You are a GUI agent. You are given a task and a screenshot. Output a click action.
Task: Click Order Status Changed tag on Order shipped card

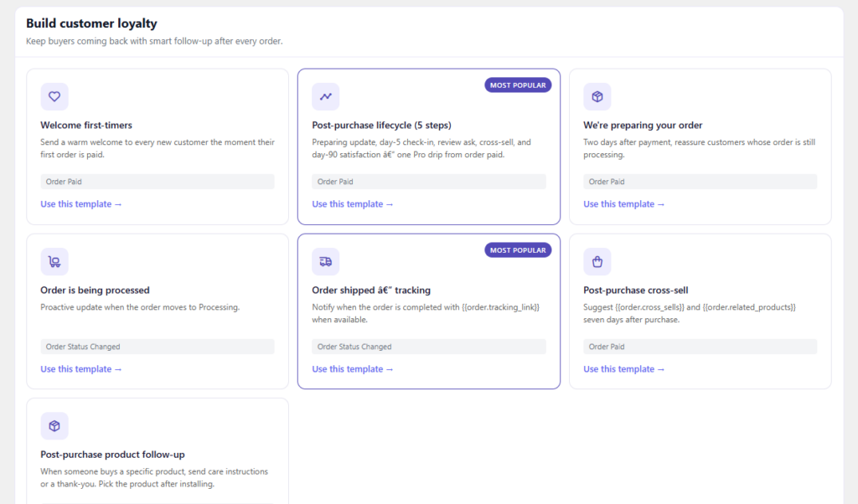[x=429, y=347]
